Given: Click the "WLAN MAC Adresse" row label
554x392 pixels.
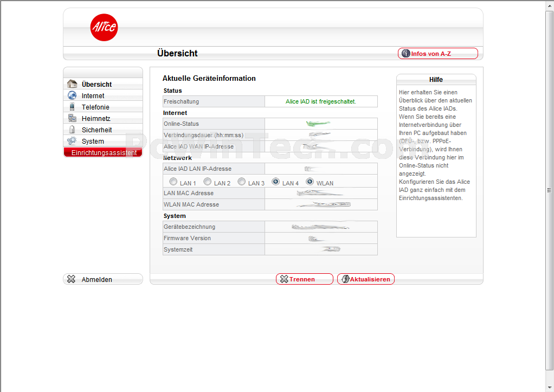Looking at the screenshot, I should tap(191, 204).
